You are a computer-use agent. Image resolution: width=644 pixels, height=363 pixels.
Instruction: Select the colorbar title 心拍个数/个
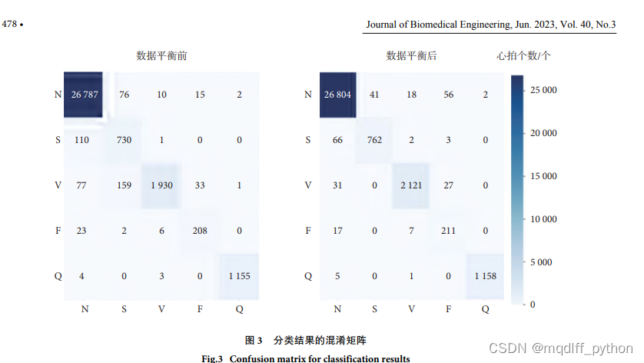coord(523,55)
